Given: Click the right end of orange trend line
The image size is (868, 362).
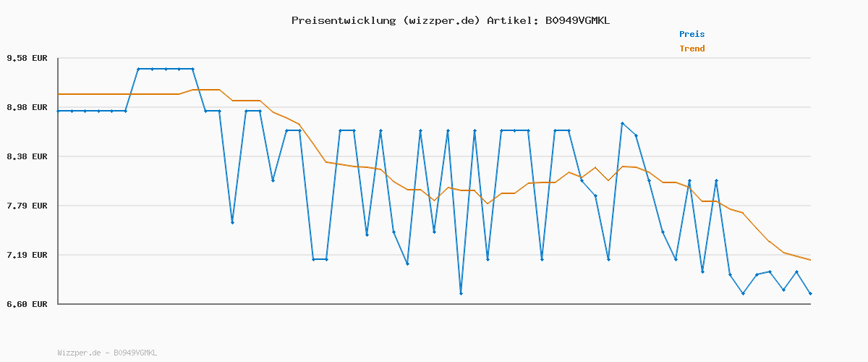Looking at the screenshot, I should (810, 260).
